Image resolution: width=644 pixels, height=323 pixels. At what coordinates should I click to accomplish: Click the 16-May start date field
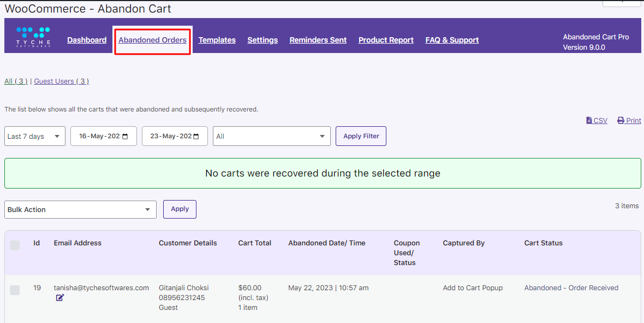coord(104,136)
